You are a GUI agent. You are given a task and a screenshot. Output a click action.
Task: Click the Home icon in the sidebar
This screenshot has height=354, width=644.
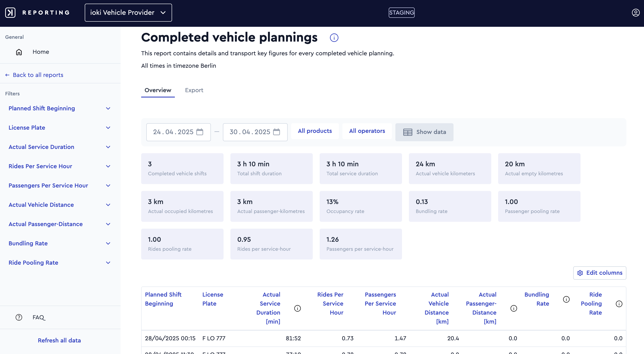point(19,52)
